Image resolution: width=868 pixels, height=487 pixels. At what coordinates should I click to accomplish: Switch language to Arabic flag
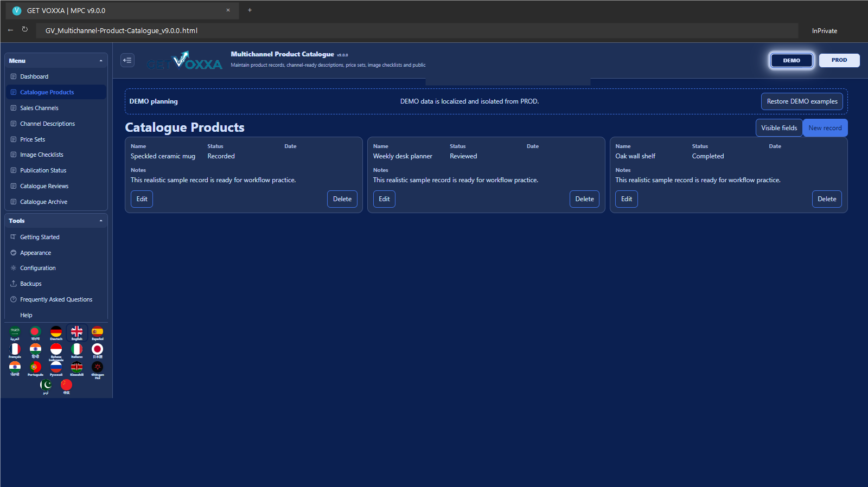15,334
